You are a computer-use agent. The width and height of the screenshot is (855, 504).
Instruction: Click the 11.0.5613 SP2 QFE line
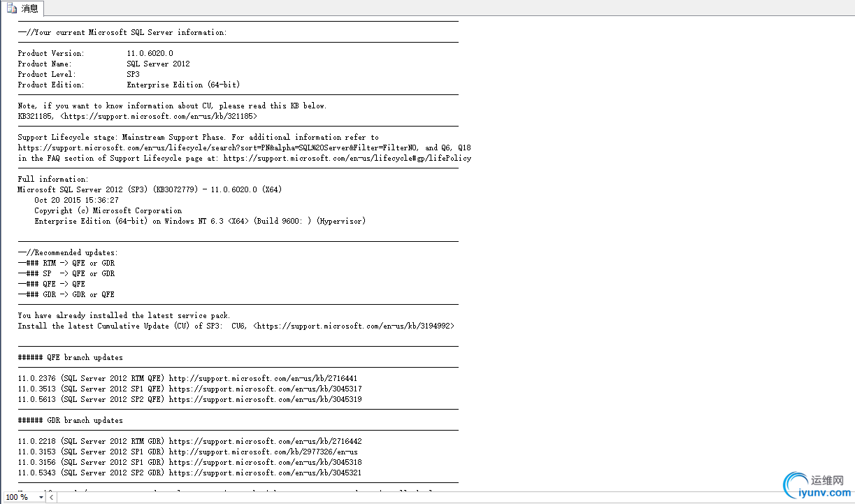pyautogui.click(x=189, y=399)
